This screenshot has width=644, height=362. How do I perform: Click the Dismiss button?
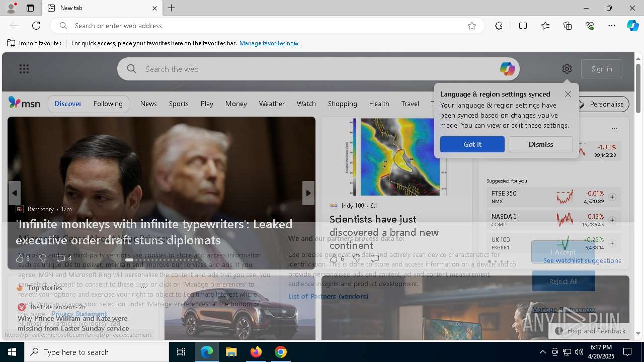click(x=541, y=144)
